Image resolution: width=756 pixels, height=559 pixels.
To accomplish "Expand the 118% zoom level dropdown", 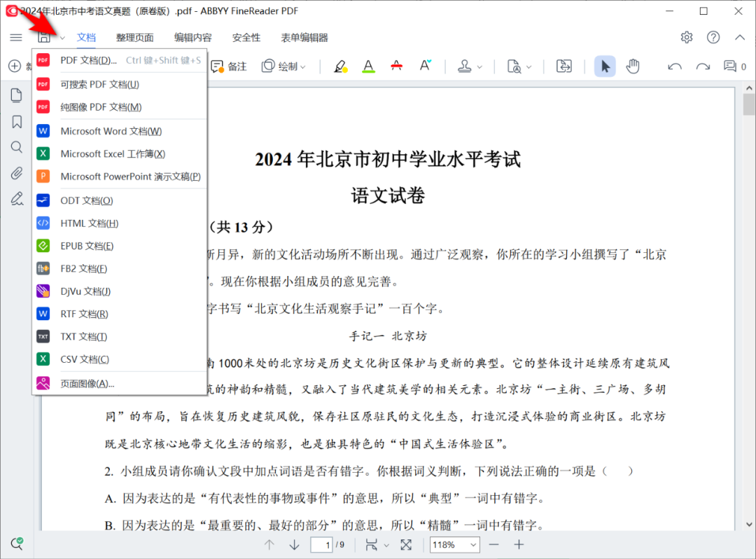I will point(474,544).
